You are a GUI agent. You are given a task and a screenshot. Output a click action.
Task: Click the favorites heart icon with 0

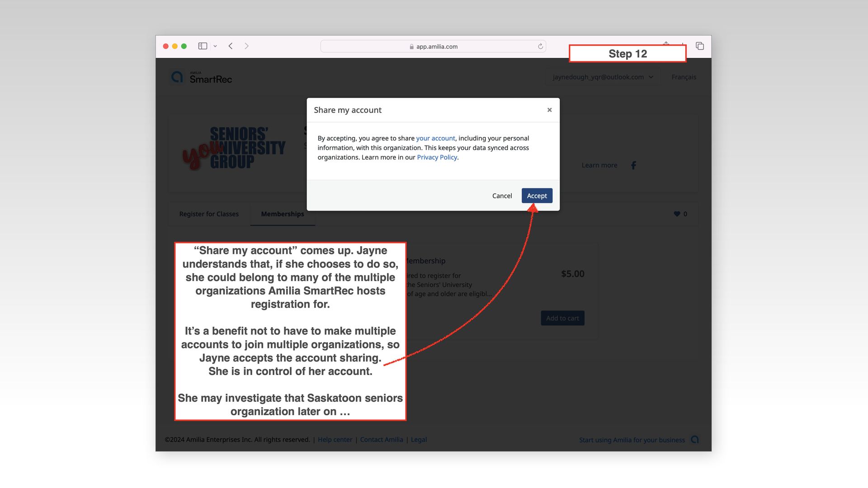pos(680,214)
